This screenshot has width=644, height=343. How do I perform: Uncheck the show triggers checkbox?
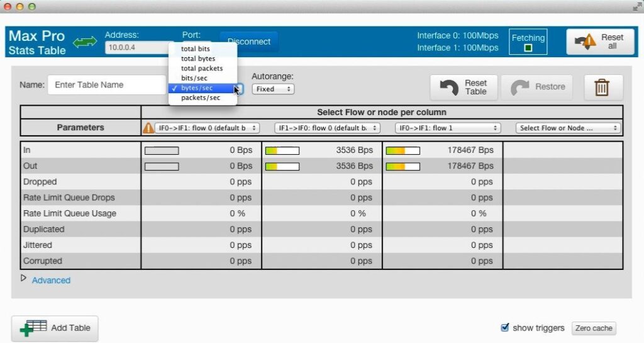coord(504,327)
